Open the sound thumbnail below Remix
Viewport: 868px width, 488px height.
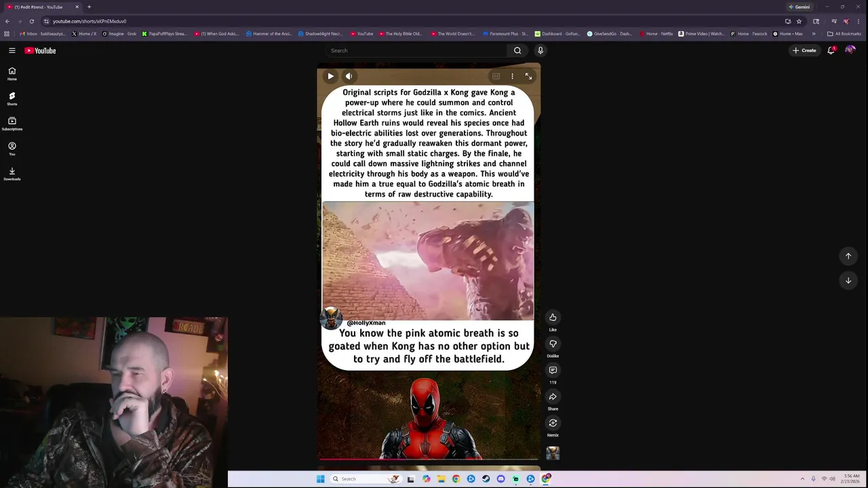pyautogui.click(x=553, y=453)
